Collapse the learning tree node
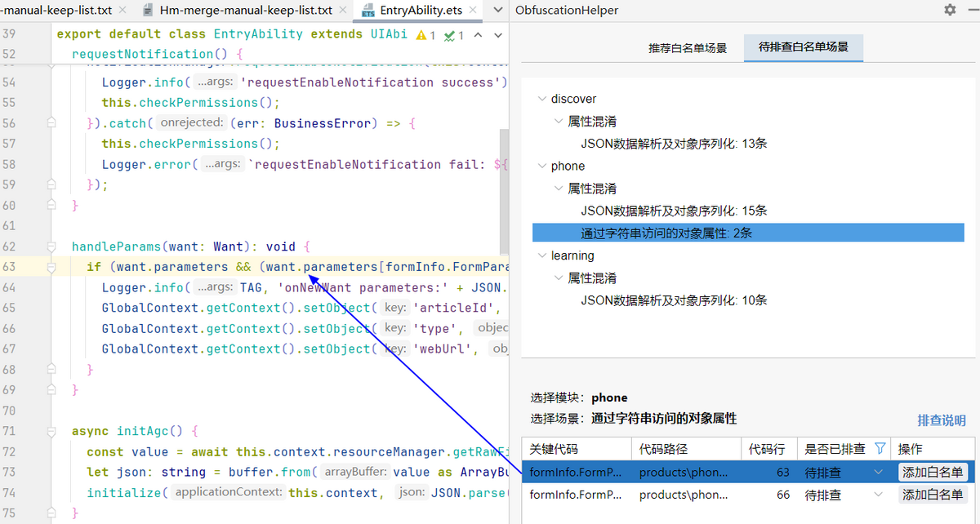This screenshot has height=524, width=980. (x=541, y=255)
